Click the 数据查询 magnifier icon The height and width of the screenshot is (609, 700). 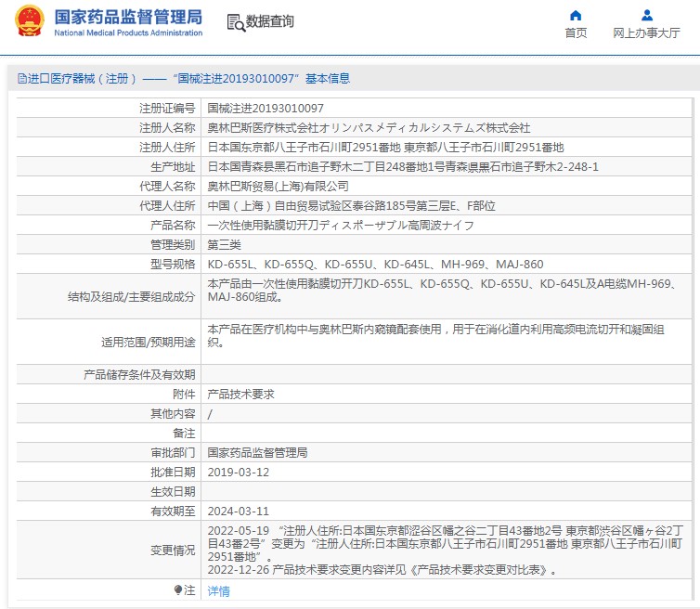click(x=235, y=21)
